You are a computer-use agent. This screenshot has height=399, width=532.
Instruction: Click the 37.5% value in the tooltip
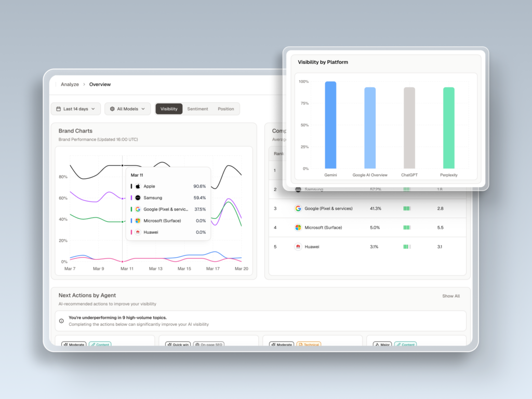click(x=200, y=209)
